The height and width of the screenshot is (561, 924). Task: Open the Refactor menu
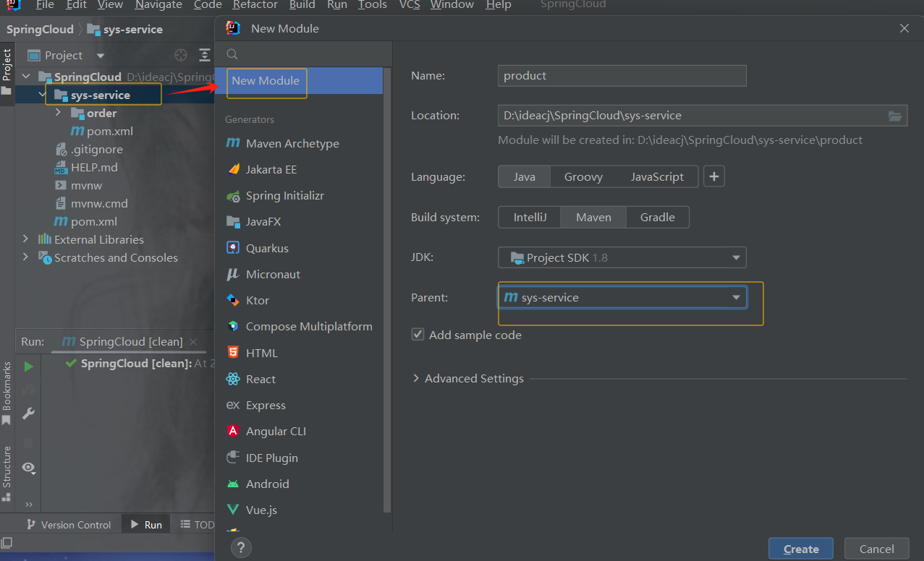tap(255, 5)
